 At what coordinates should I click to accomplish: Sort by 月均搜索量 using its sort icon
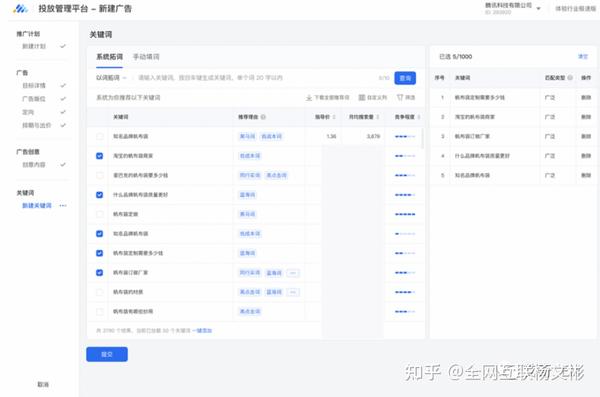click(x=378, y=117)
